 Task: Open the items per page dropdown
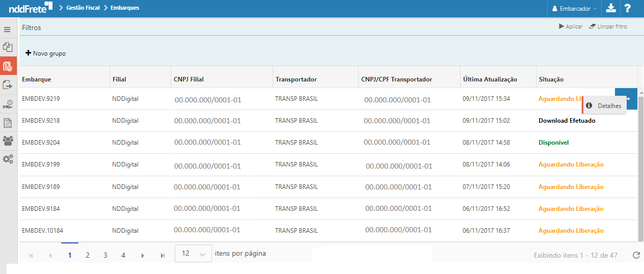click(193, 254)
